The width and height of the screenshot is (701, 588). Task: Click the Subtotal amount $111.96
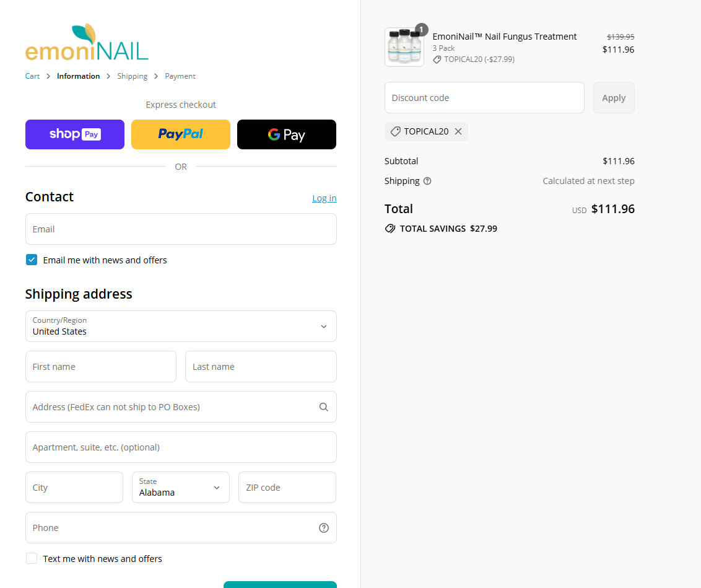click(x=619, y=161)
